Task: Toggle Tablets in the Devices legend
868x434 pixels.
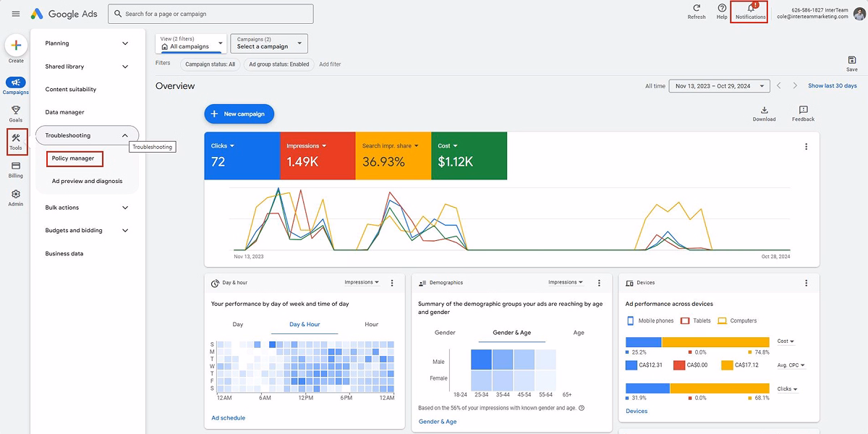Action: [x=696, y=321]
